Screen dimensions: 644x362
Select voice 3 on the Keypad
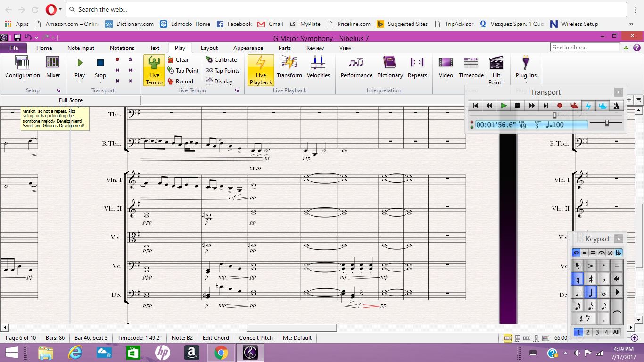click(x=597, y=332)
